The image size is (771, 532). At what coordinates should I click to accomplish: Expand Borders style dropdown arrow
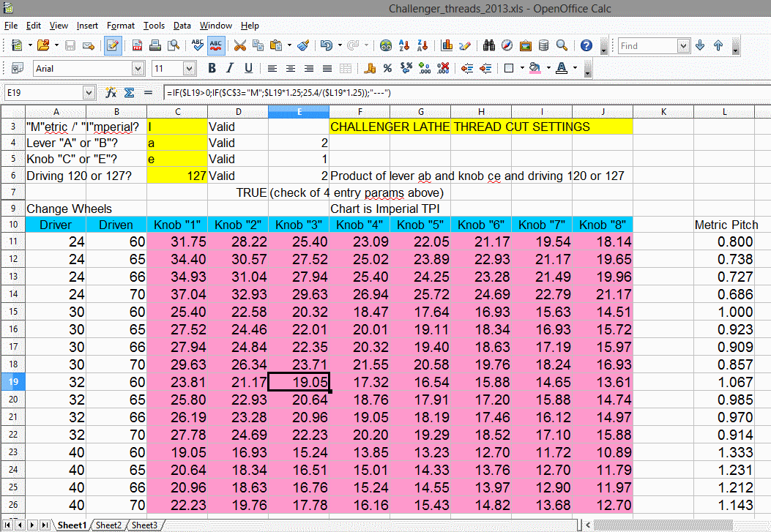[x=522, y=68]
